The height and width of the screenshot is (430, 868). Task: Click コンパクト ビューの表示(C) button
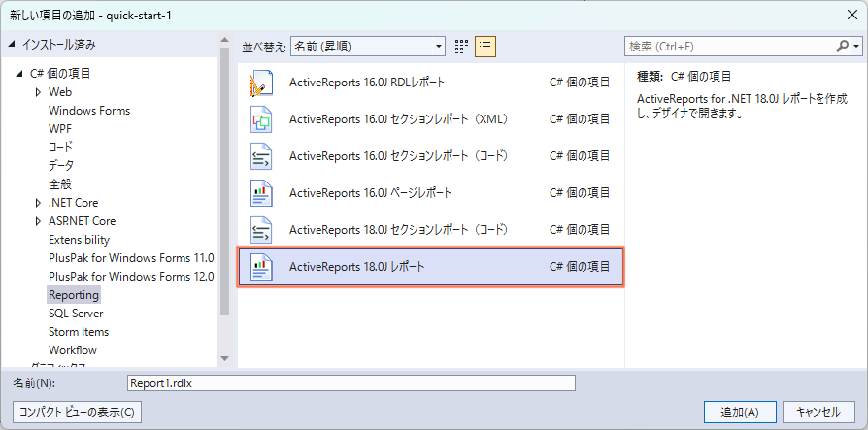(77, 413)
